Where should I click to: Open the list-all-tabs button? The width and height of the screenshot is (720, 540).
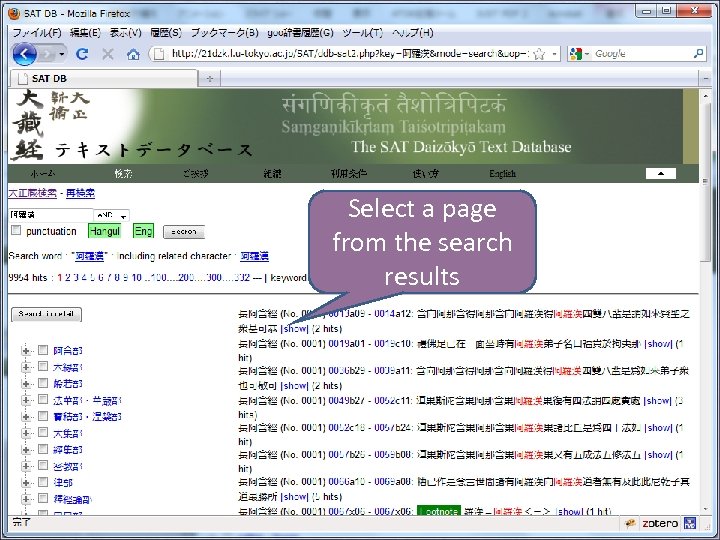pos(705,79)
